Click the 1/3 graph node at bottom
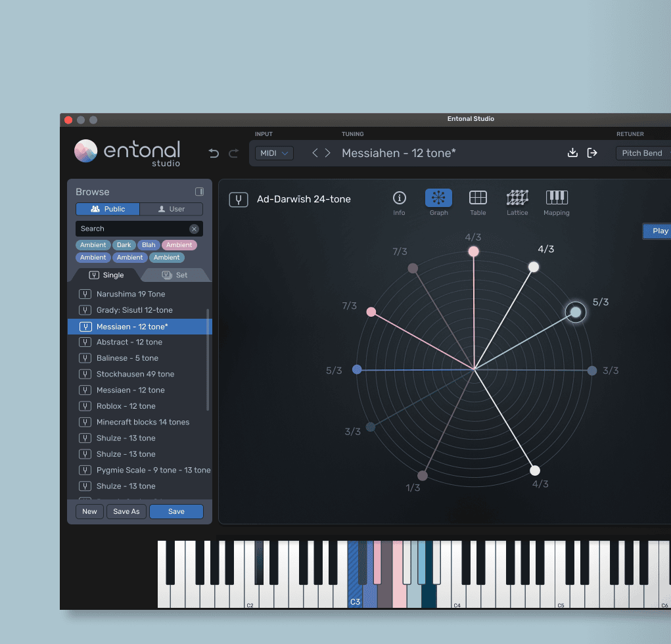Screen dimensions: 671x644 423,475
